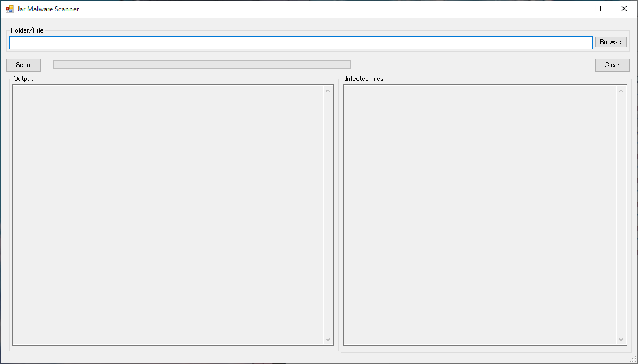Maximize the Jar Malware Scanner window
The height and width of the screenshot is (364, 638).
598,9
